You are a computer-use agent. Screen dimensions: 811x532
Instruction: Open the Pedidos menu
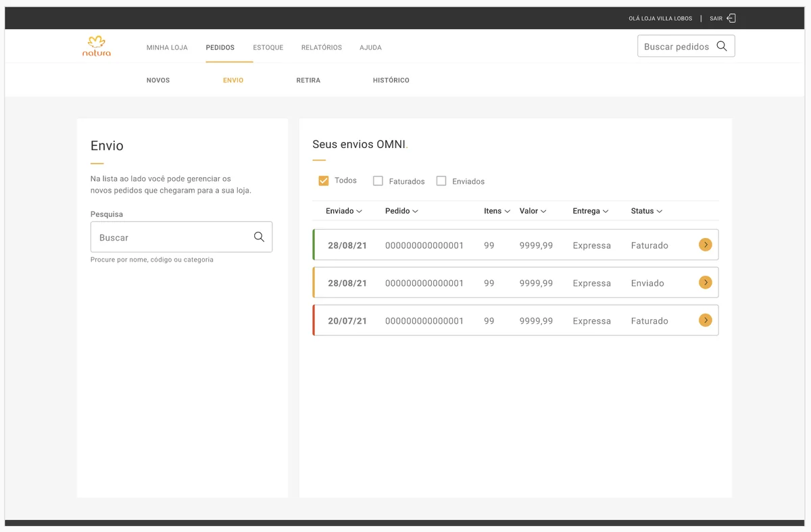[220, 48]
